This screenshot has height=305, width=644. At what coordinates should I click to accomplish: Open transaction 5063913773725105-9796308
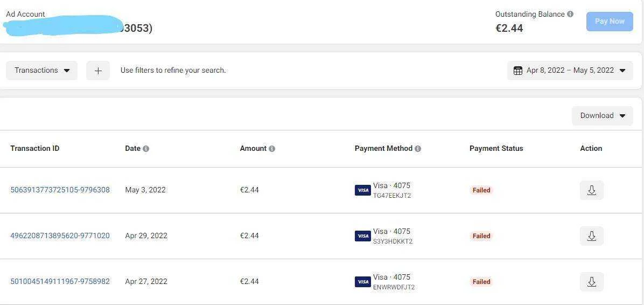point(60,190)
